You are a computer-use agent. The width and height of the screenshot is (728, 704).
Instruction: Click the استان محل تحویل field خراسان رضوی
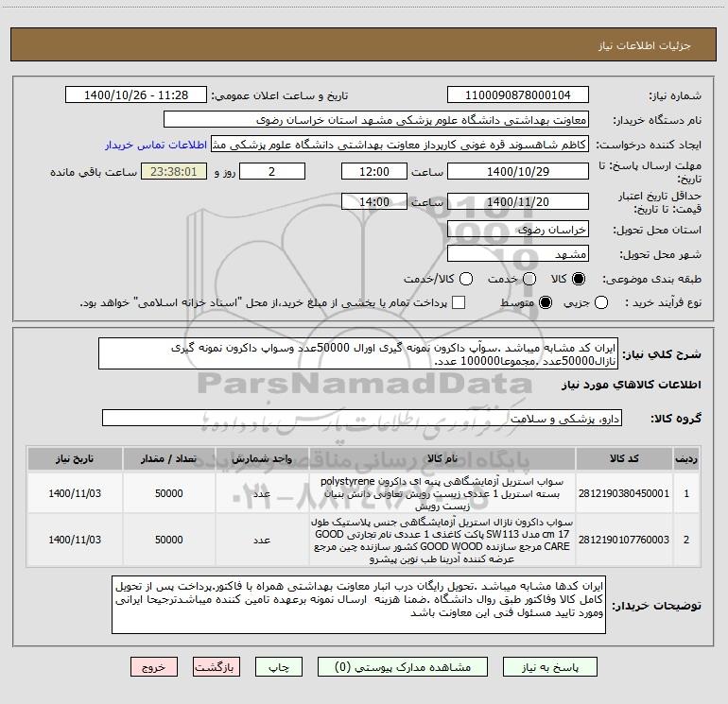point(518,229)
